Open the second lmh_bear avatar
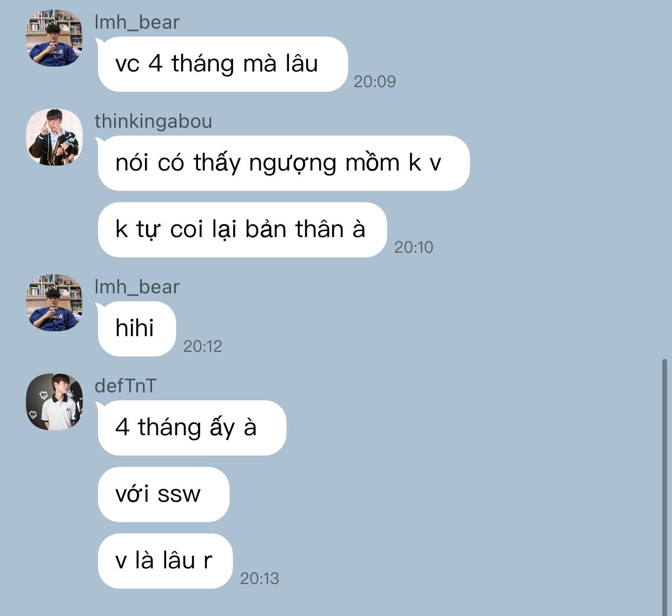This screenshot has width=672, height=616. [55, 303]
